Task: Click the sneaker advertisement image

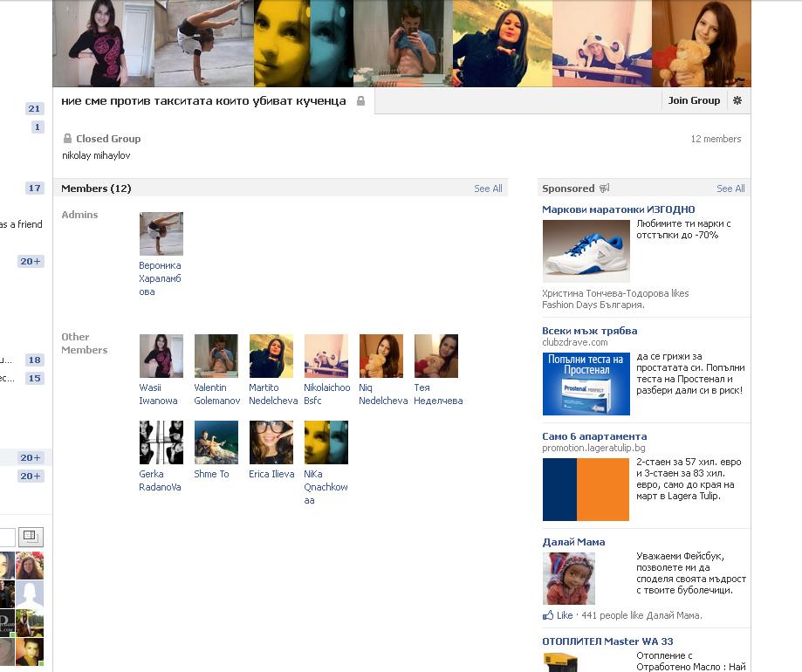Action: 586,251
